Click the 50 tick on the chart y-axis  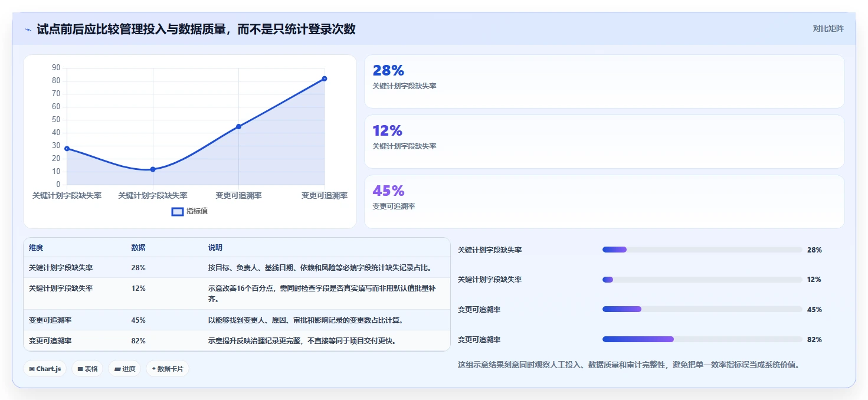point(56,120)
